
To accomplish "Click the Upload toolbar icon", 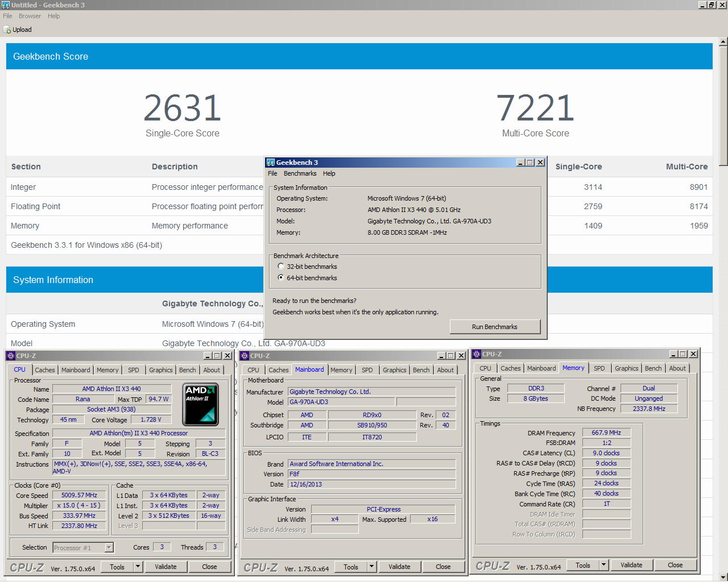I will (7, 30).
